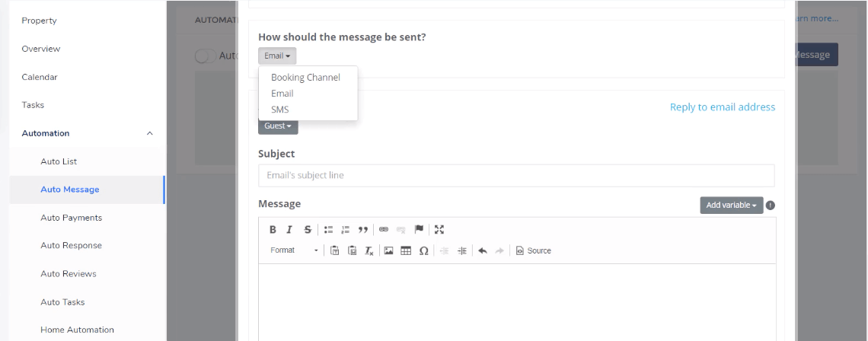Click the Message button behind the dialog
Screen dimensions: 868x341
(817, 55)
